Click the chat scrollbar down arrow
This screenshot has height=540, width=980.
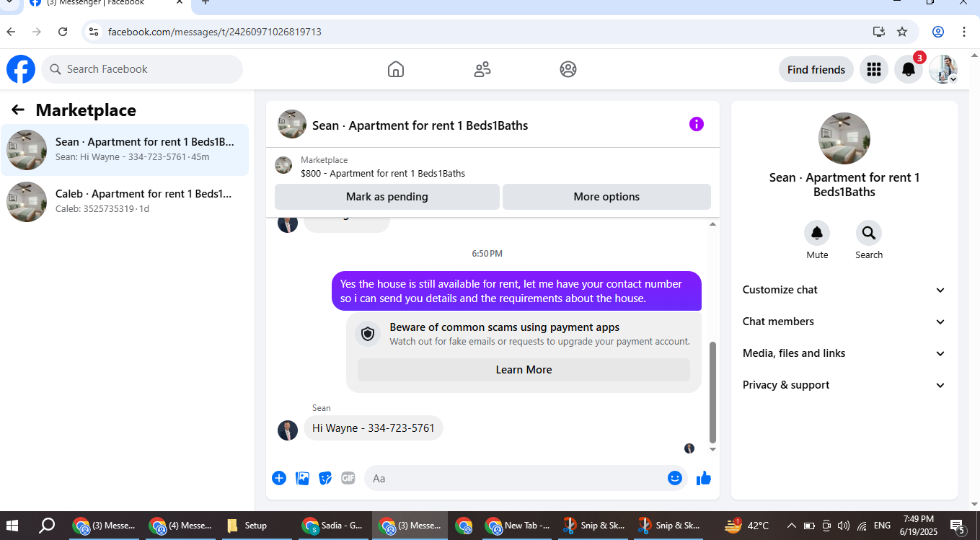712,449
